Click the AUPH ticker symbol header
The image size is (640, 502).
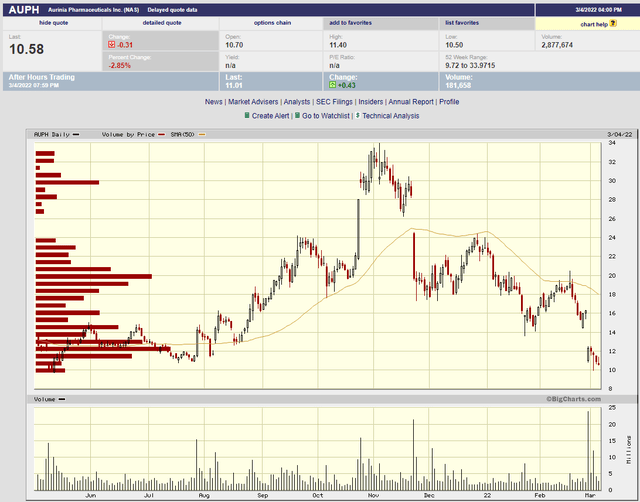[x=24, y=10]
